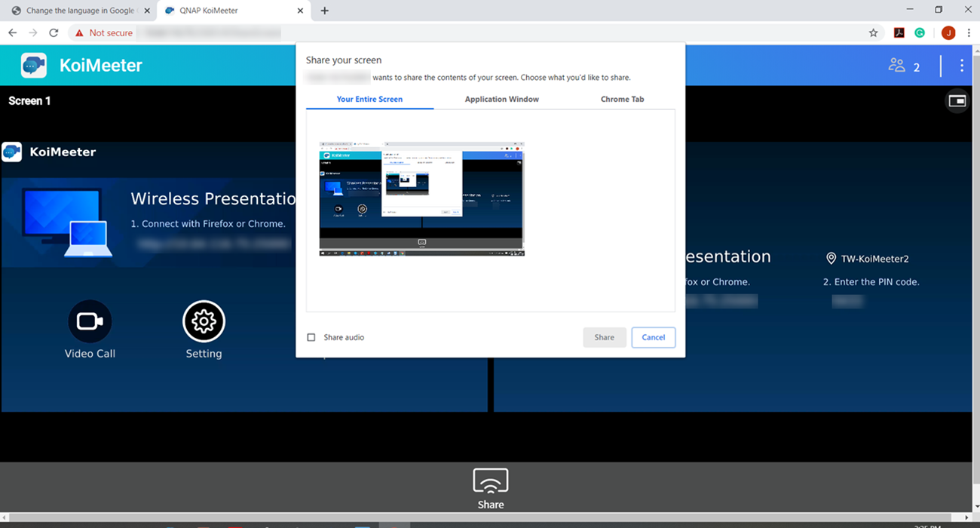
Task: Click the Grammarly extension icon
Action: tap(920, 32)
